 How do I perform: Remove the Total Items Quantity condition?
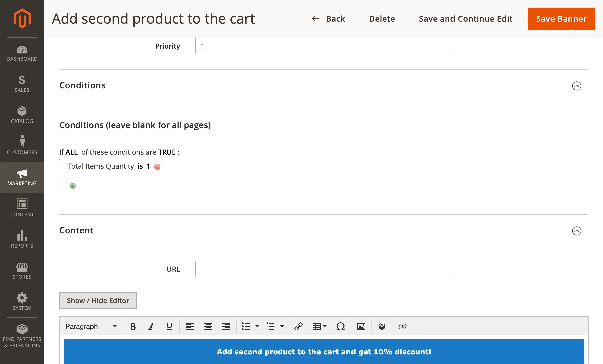click(x=157, y=167)
